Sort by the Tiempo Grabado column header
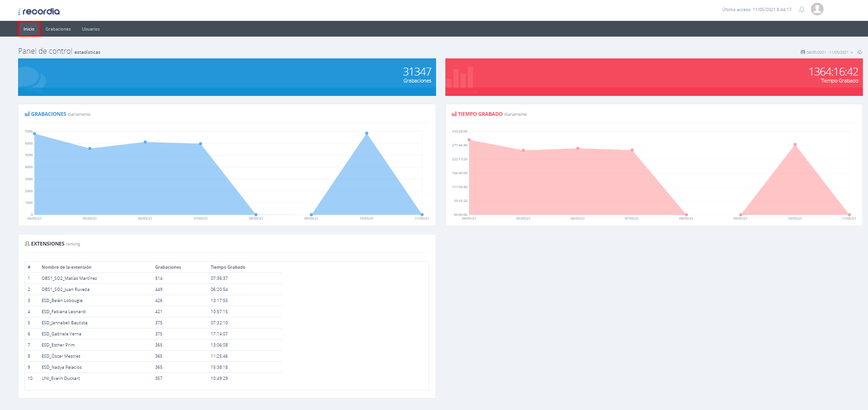Image resolution: width=868 pixels, height=410 pixels. [x=228, y=267]
